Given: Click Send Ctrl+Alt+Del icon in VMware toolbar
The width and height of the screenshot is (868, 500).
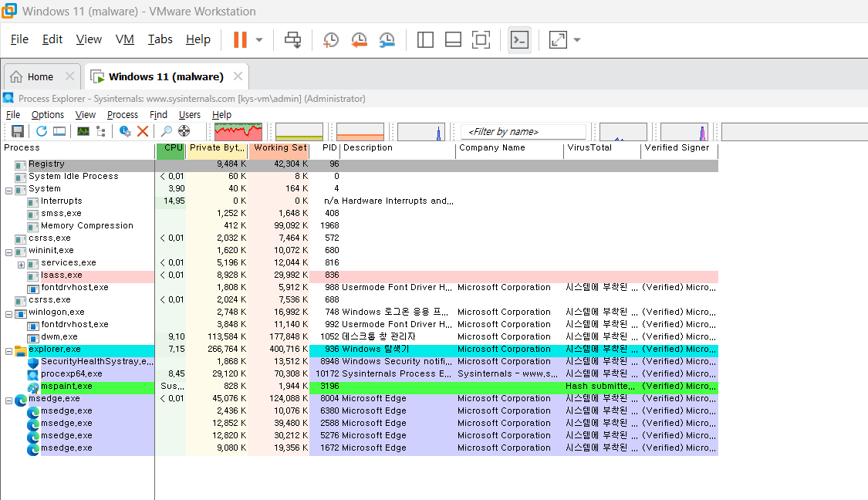Looking at the screenshot, I should [x=293, y=40].
